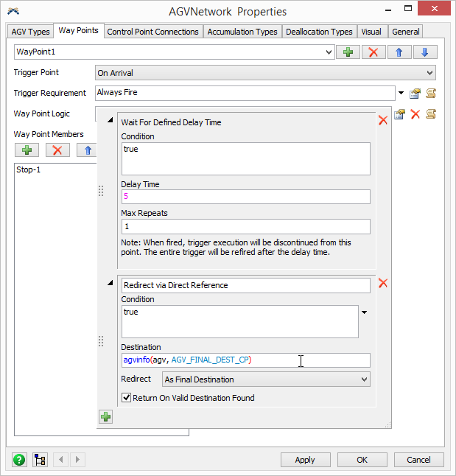Click the tree view icon at bottom
The image size is (456, 476).
click(39, 460)
